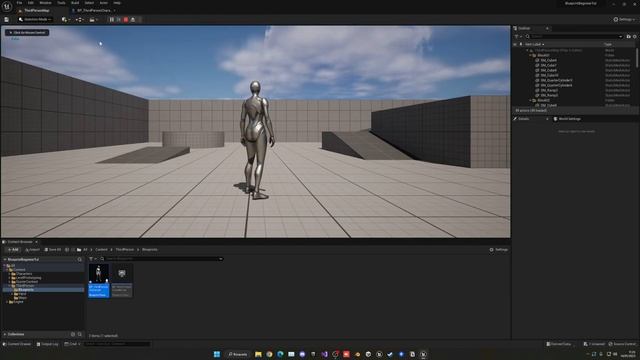This screenshot has width=640, height=360.
Task: Click the Content breadcrumb path segment
Action: point(101,250)
